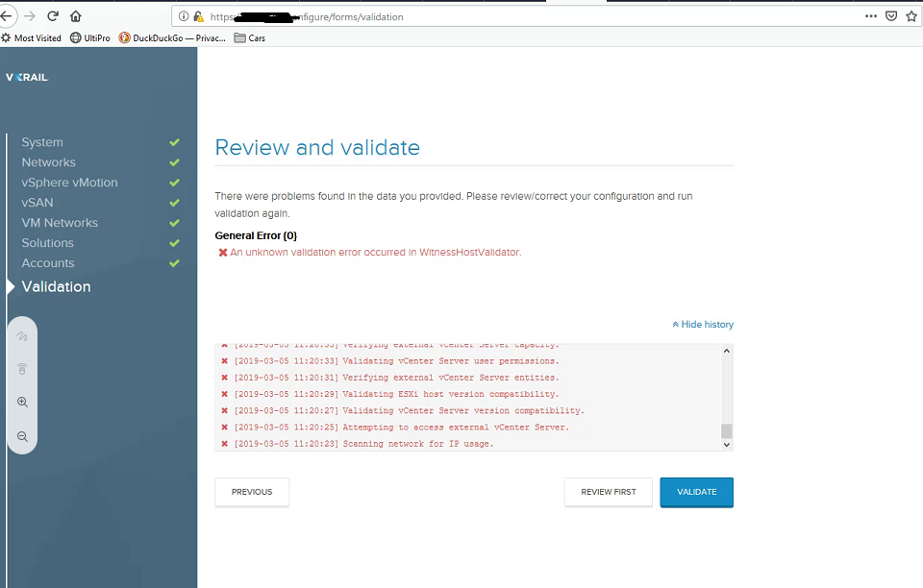
Task: Open the page actions ellipsis menu
Action: click(x=870, y=16)
